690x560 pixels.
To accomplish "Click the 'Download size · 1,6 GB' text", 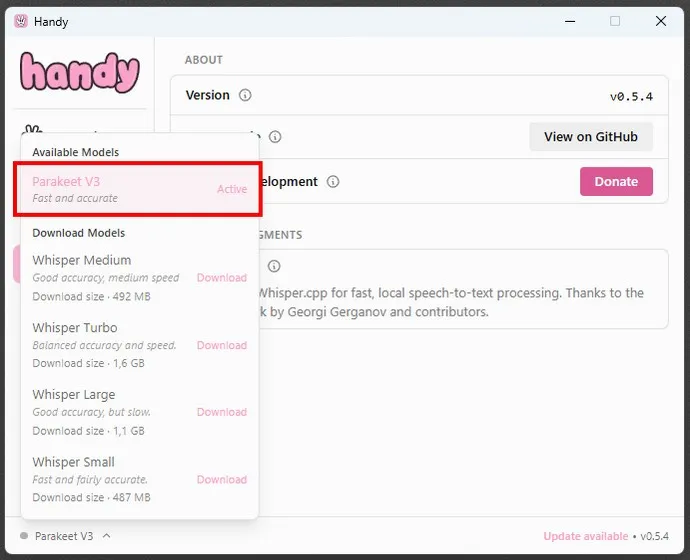I will point(88,363).
